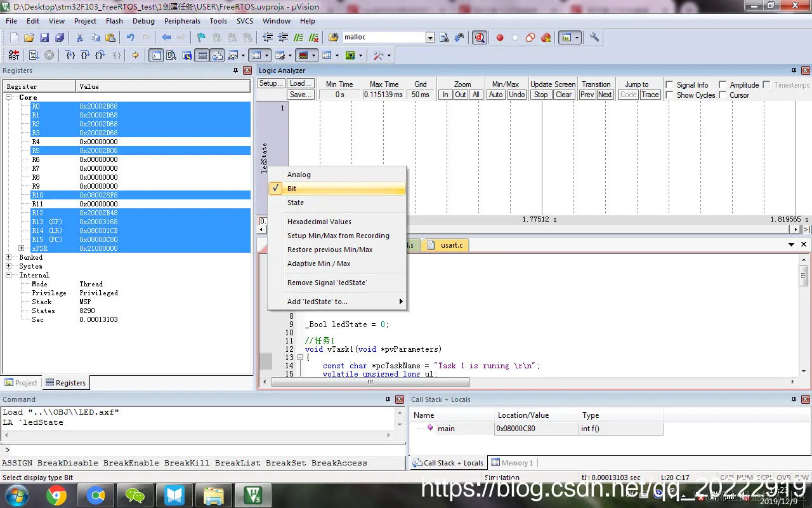Click the Update Screen Clear button
The width and height of the screenshot is (812, 508).
click(563, 95)
